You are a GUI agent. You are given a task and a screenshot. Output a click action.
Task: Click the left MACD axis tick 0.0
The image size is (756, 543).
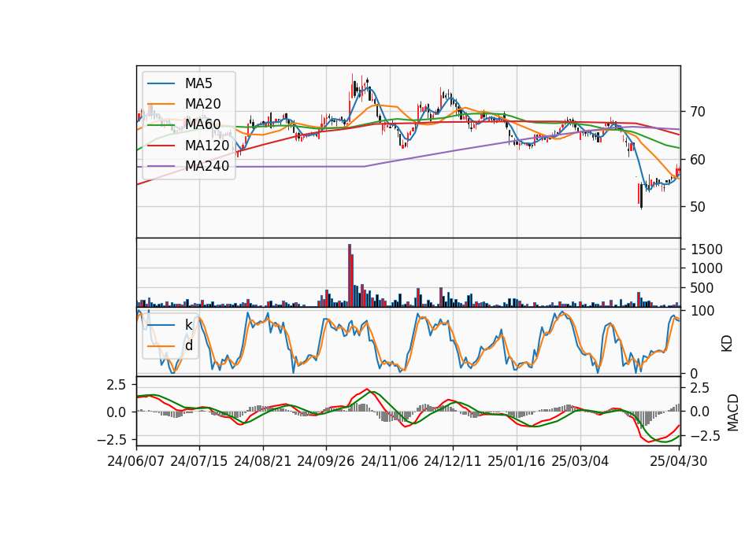117,412
